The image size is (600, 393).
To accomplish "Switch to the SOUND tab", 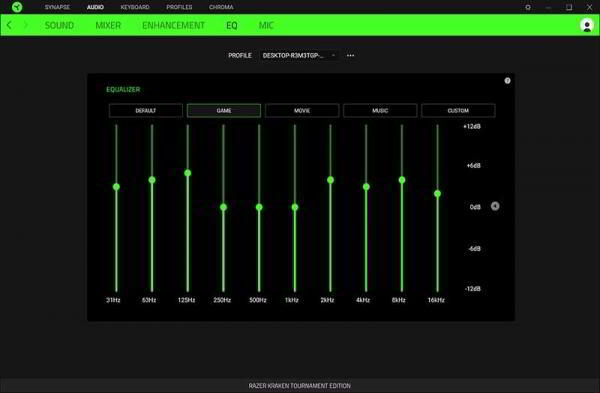I will point(59,25).
